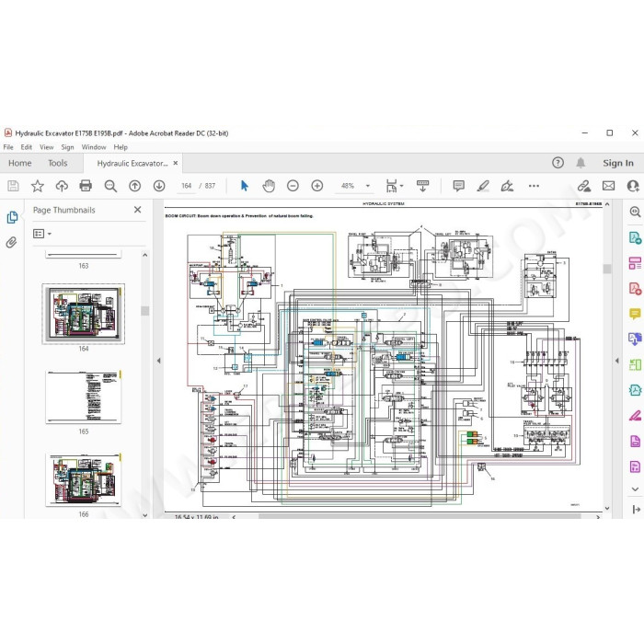Open the View menu
The image size is (644, 644).
pyautogui.click(x=46, y=147)
